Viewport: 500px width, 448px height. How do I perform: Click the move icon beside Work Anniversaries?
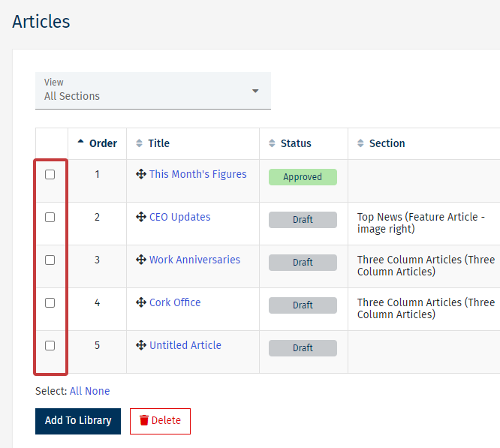(x=140, y=260)
